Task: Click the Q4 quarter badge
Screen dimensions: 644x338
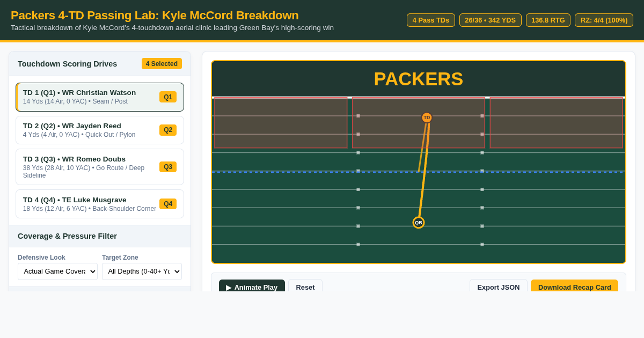Action: (168, 204)
